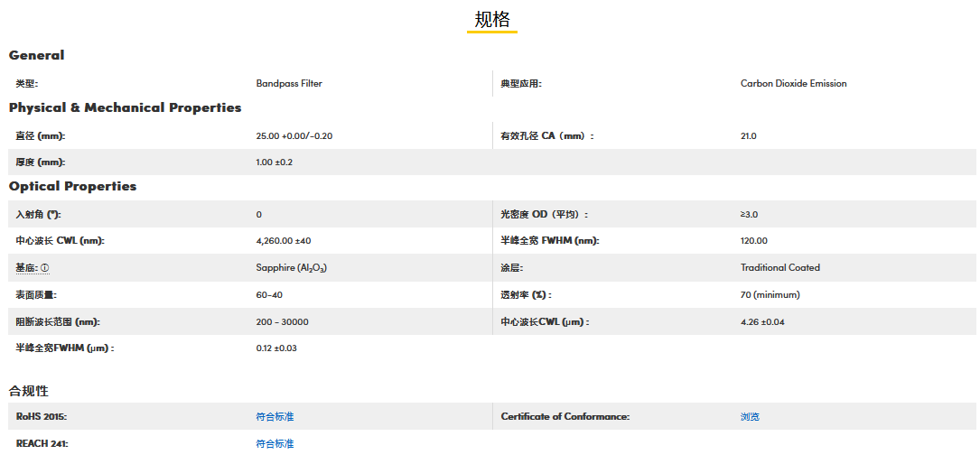Click the 基底 label with dotted underline

coord(26,268)
